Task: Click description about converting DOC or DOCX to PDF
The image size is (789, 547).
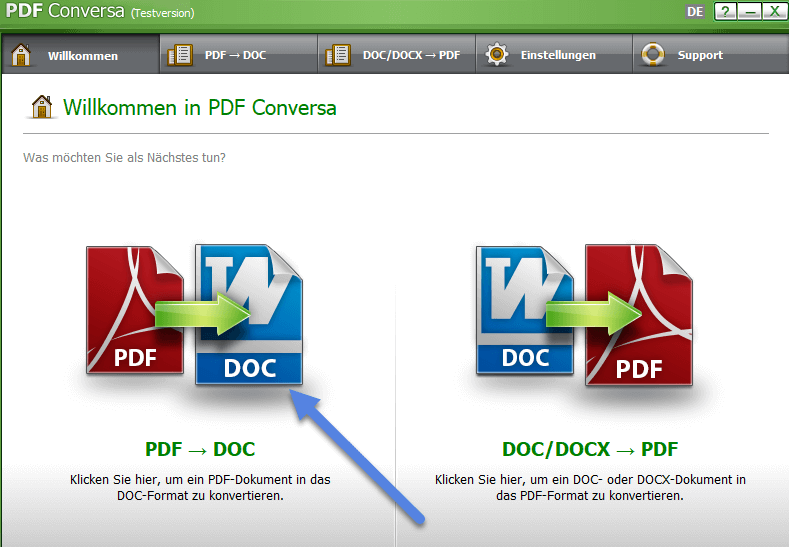Action: point(590,488)
